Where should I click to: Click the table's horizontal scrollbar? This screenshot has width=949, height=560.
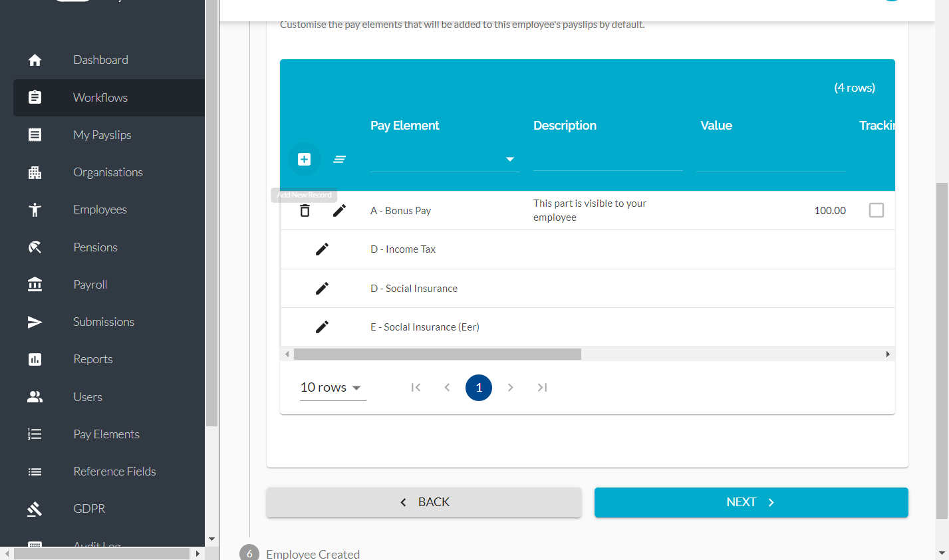click(438, 354)
